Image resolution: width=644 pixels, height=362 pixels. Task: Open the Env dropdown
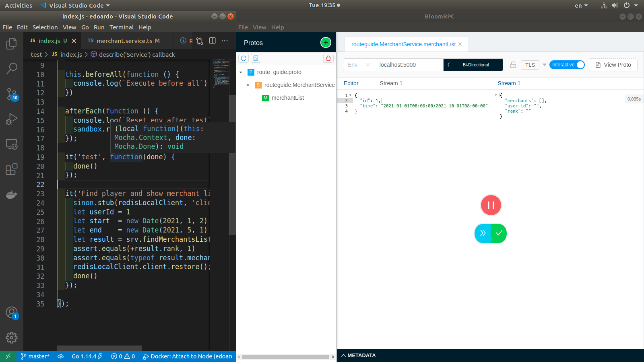(359, 65)
